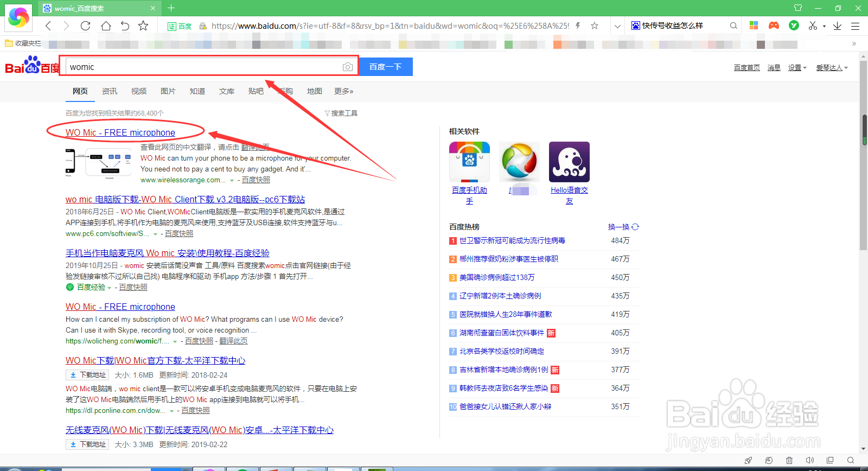Expand the user account dropdown at top right

832,68
